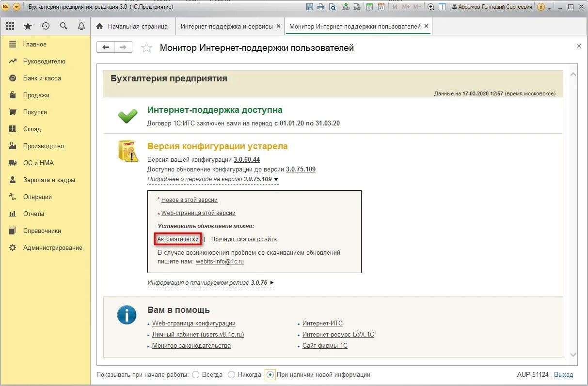The height and width of the screenshot is (386, 588).
Task: Open the Calculator icon
Action: click(x=370, y=7)
